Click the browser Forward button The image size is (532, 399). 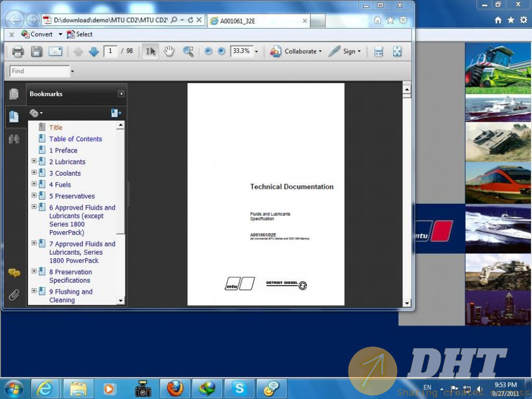coord(32,20)
